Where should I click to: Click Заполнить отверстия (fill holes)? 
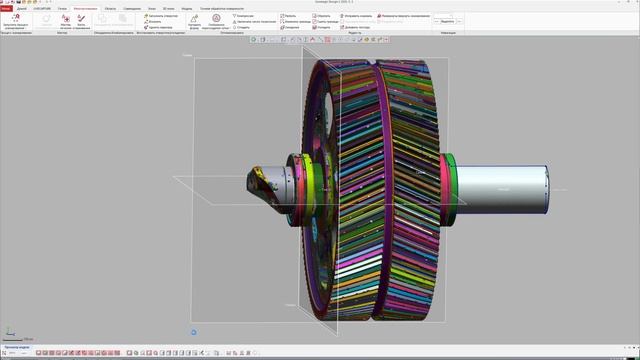point(161,16)
